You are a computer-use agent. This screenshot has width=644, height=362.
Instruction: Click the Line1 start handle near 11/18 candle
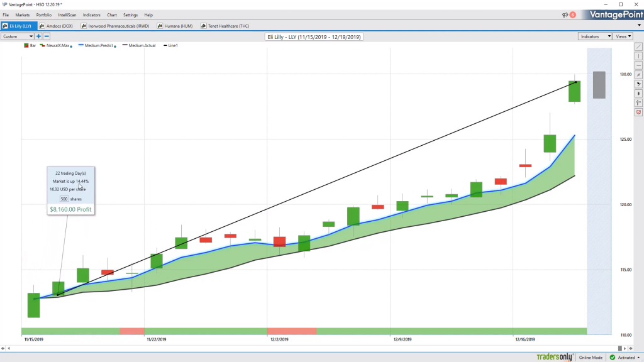click(x=57, y=295)
